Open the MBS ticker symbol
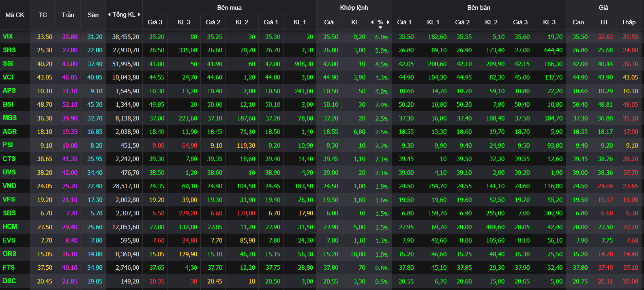 (x=10, y=118)
